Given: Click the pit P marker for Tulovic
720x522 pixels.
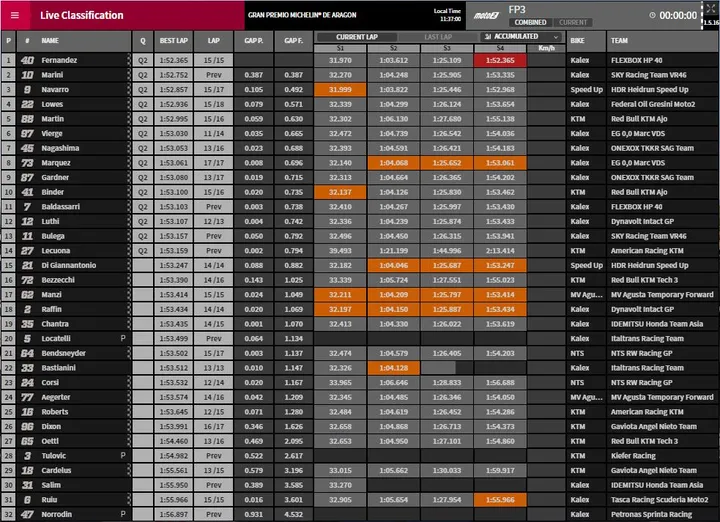Looking at the screenshot, I should pyautogui.click(x=123, y=455).
